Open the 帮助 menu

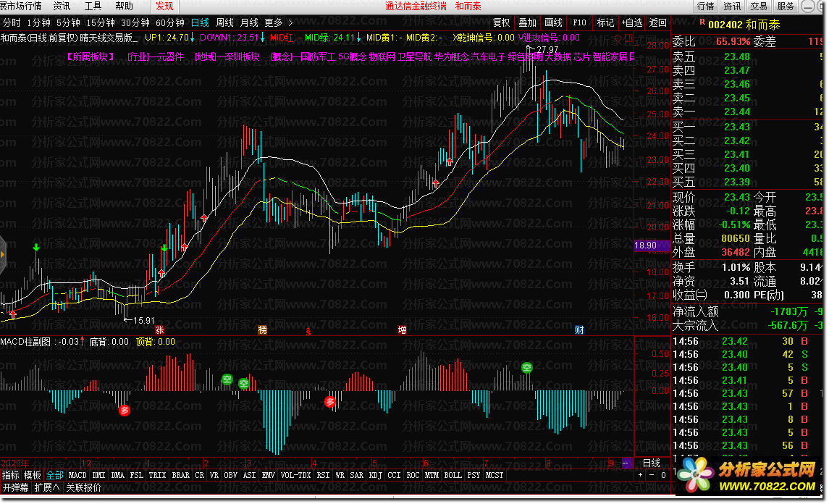[x=124, y=6]
